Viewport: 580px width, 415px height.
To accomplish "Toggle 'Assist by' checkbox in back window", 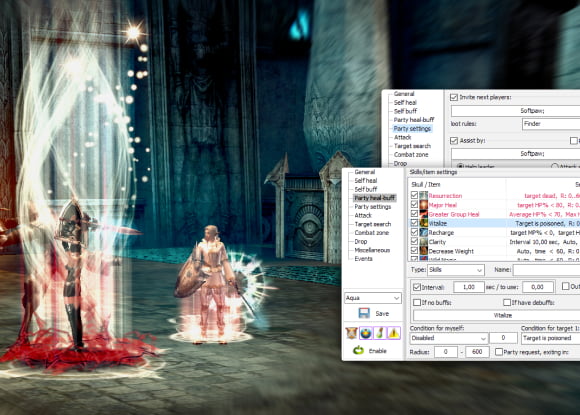I will tap(454, 141).
